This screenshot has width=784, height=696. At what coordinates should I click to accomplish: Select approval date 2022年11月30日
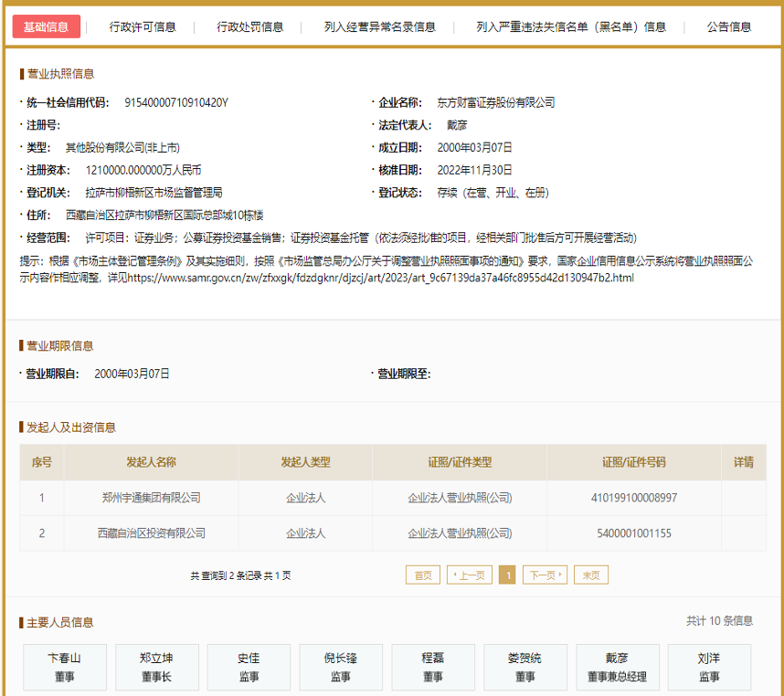(x=474, y=171)
